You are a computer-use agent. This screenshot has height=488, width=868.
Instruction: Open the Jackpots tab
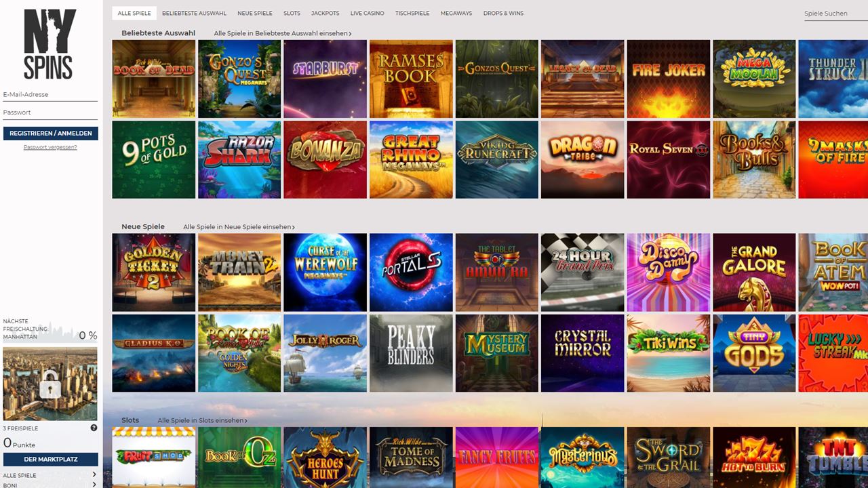tap(325, 13)
